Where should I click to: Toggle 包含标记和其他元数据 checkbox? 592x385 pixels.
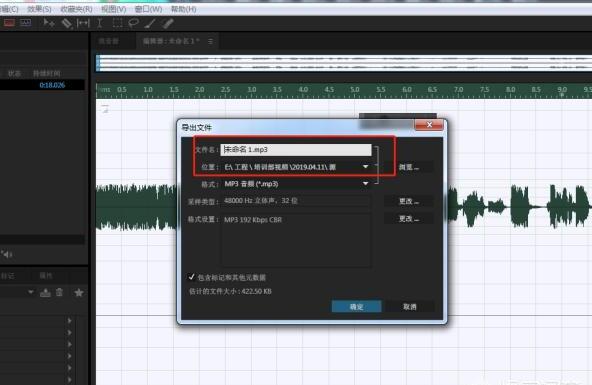click(191, 277)
